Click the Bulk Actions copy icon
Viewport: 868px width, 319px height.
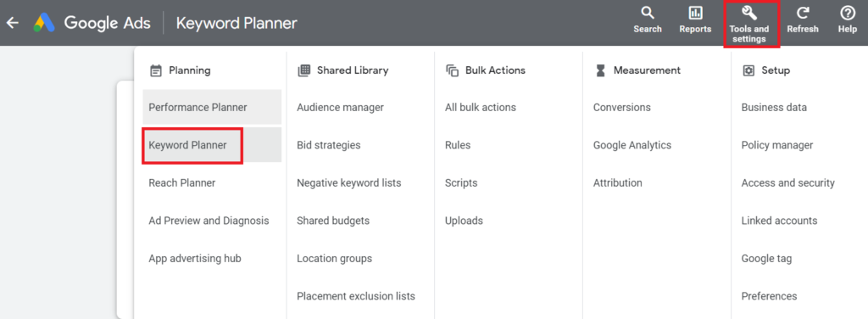(x=453, y=70)
